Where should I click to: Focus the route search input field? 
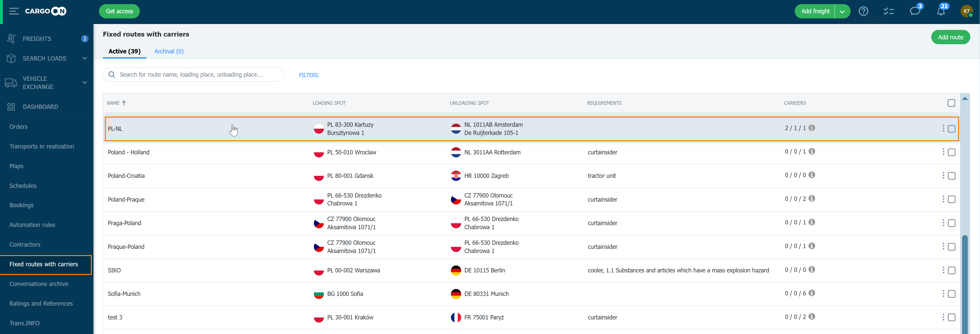[x=194, y=74]
